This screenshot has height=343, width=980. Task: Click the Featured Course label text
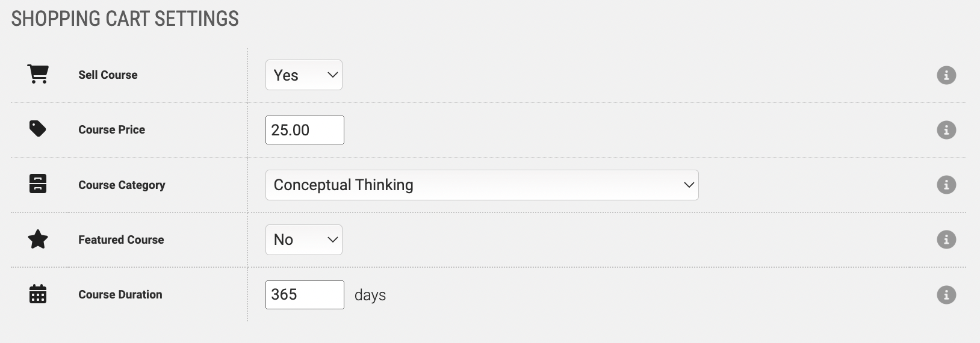tap(121, 239)
